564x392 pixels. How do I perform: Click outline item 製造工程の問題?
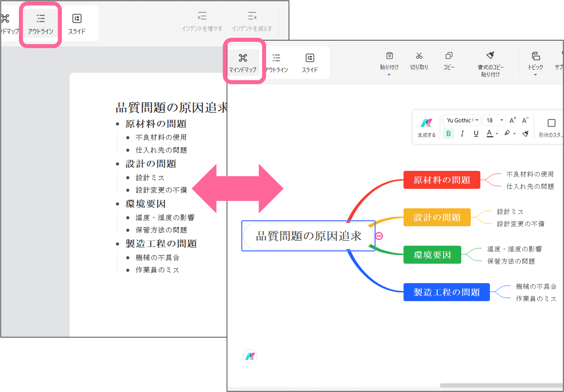[161, 244]
